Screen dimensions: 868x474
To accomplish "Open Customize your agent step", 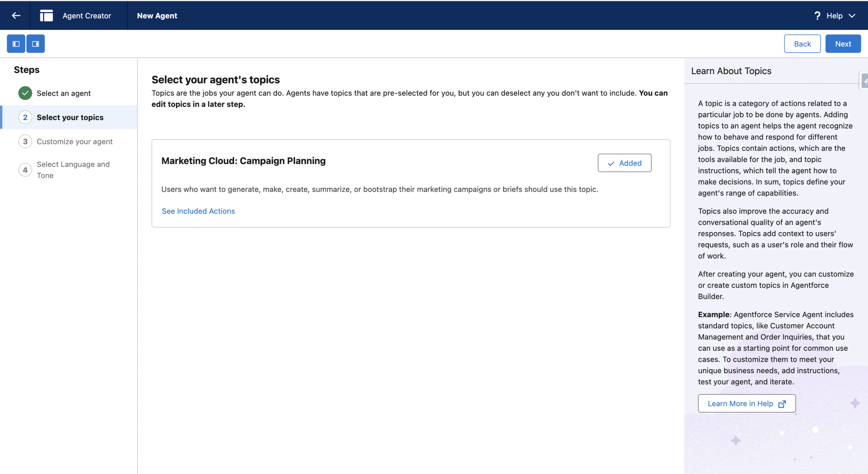I will tap(75, 141).
